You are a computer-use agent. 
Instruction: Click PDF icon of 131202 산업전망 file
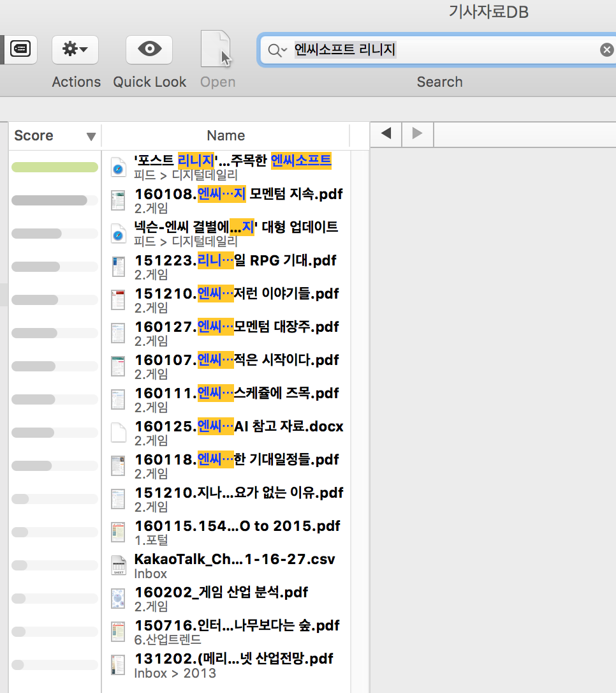point(118,665)
